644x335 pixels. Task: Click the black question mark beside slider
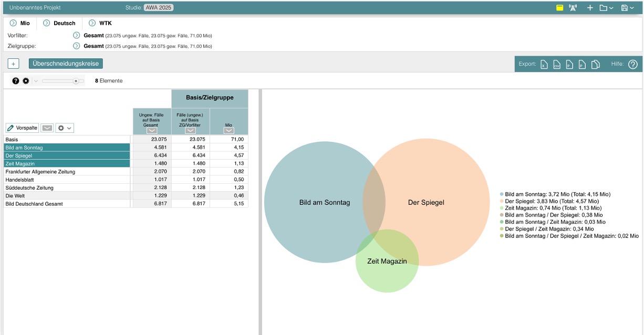pos(16,81)
